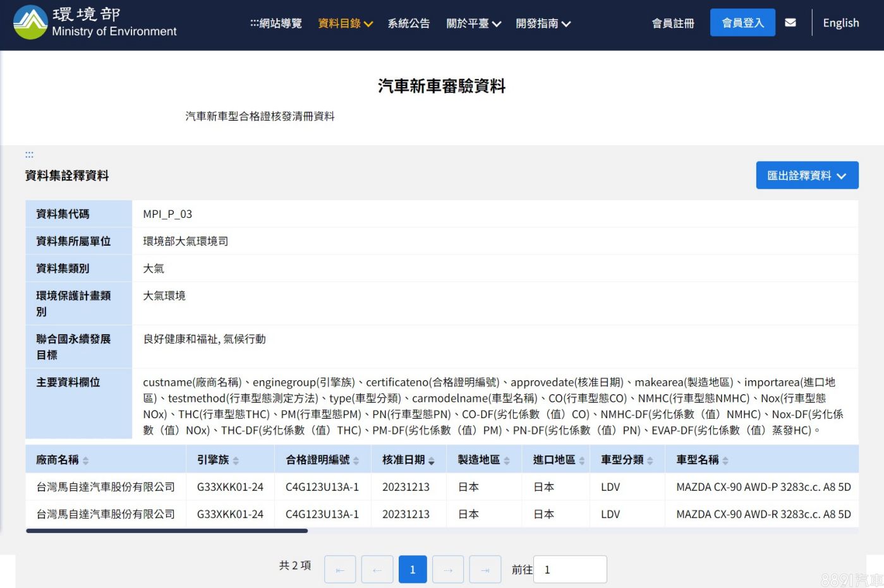The image size is (884, 588).
Task: Sort by 廠商名稱 column sort icon
Action: pos(86,461)
